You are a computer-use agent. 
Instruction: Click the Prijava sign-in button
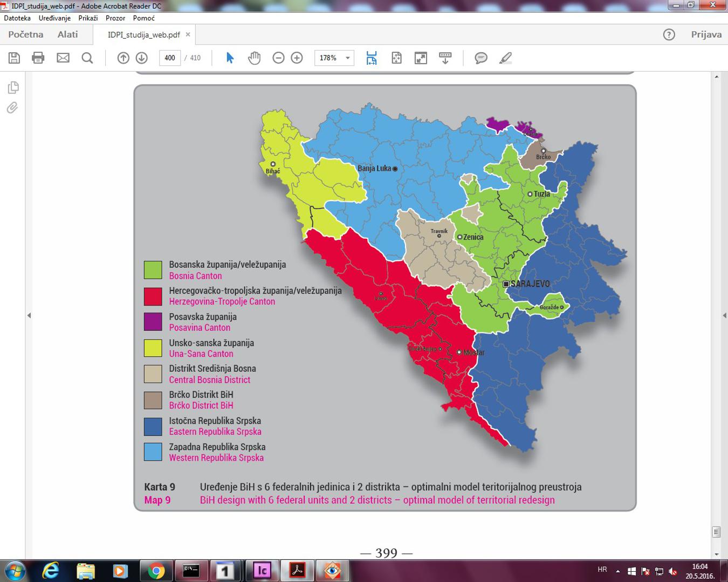[706, 34]
